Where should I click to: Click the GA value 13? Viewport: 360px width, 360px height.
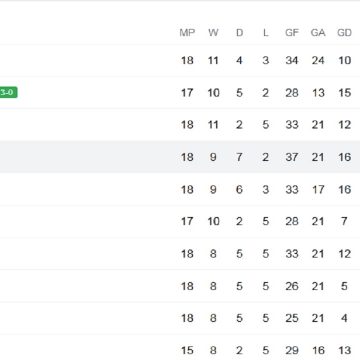[x=318, y=93]
